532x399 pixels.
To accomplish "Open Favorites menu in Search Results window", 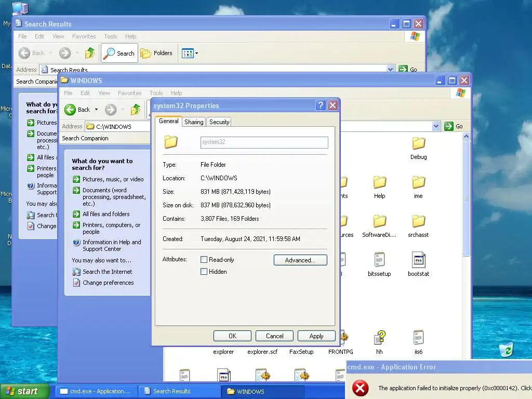I will (x=84, y=36).
